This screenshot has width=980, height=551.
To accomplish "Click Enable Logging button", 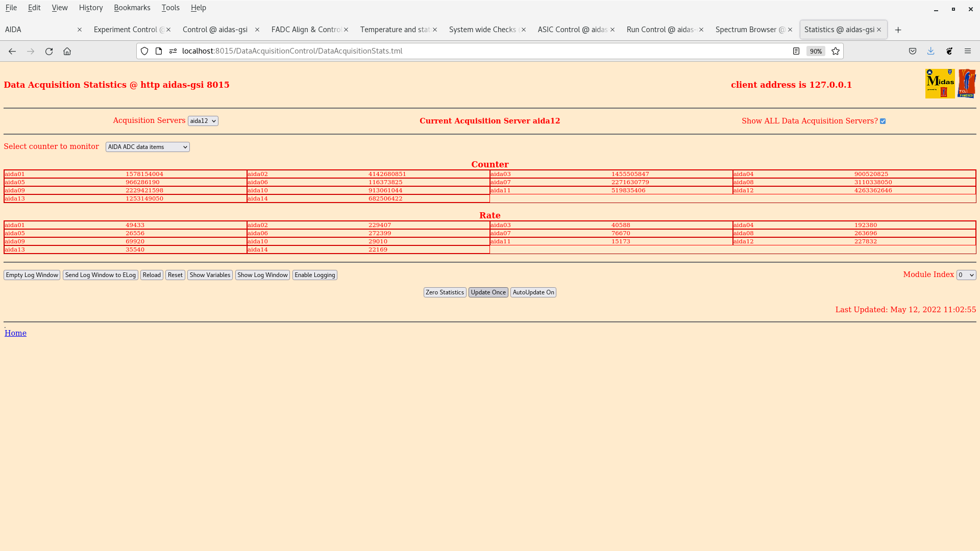I will pos(314,275).
